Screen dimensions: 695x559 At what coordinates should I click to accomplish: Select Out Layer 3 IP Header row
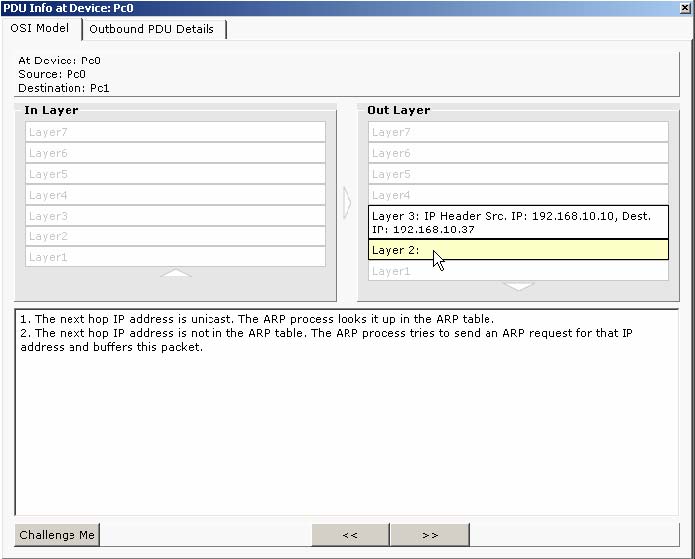click(518, 222)
